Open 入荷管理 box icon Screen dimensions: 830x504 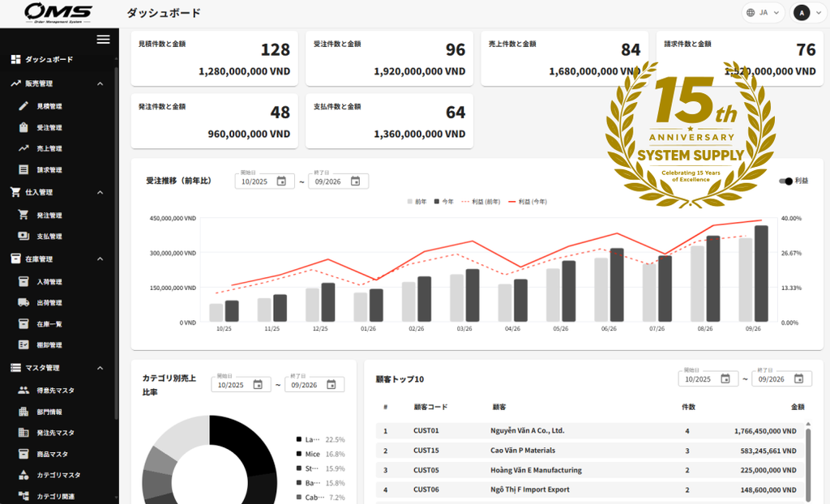click(24, 282)
